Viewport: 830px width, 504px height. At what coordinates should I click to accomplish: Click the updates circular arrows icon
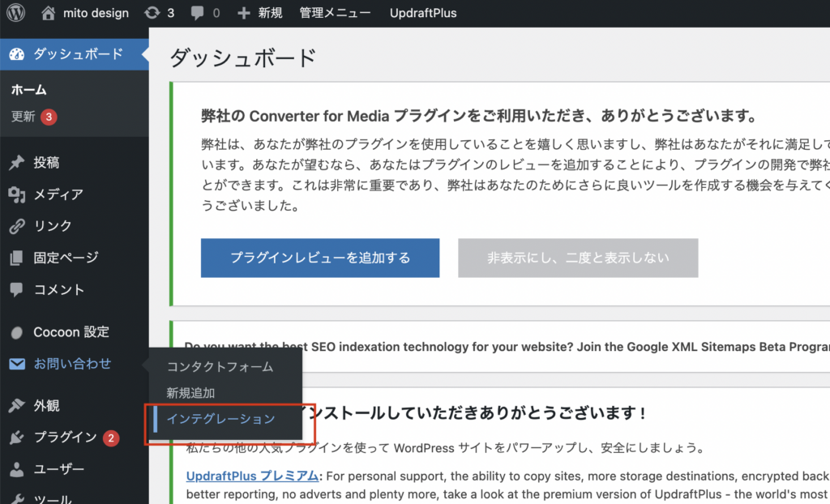point(152,13)
